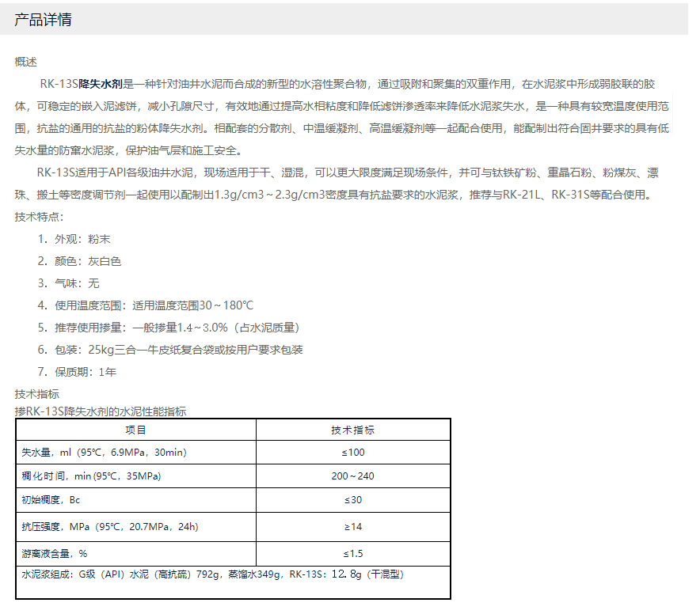The height and width of the screenshot is (614, 700).
Task: Click the 技术特点 heading
Action: [x=39, y=217]
